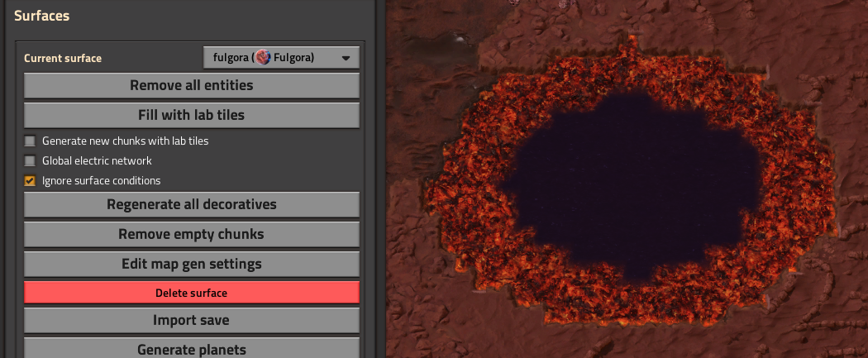868x358 pixels.
Task: Click the Fulgora planet icon in dropdown
Action: [x=263, y=58]
